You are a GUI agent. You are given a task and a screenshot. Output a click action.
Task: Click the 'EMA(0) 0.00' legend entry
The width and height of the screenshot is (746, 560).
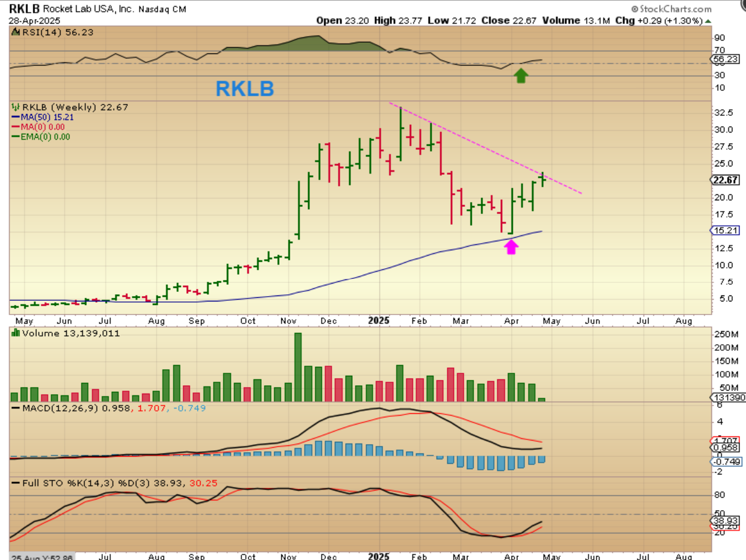[40, 136]
